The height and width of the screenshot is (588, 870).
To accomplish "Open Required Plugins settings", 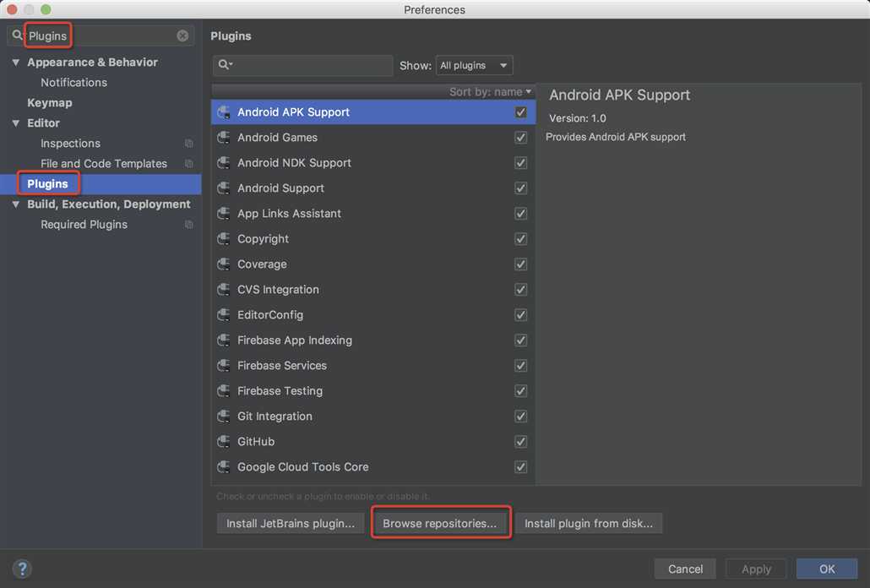I will pyautogui.click(x=84, y=225).
